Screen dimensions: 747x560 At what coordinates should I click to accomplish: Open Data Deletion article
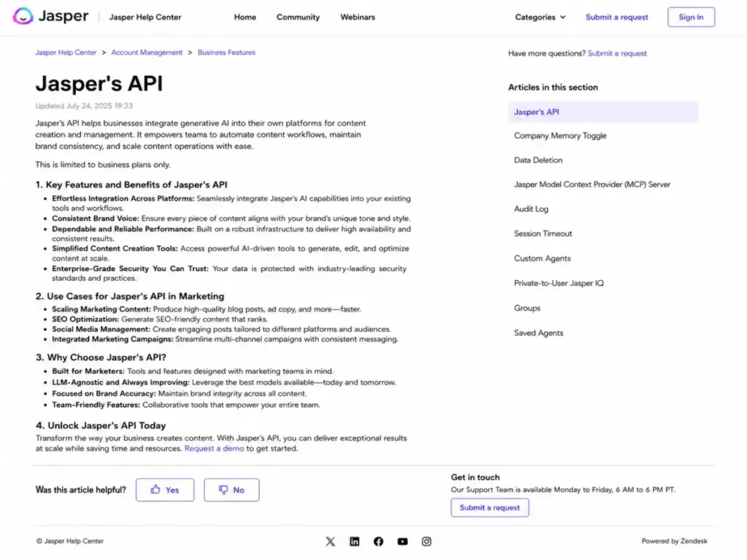[x=538, y=160]
